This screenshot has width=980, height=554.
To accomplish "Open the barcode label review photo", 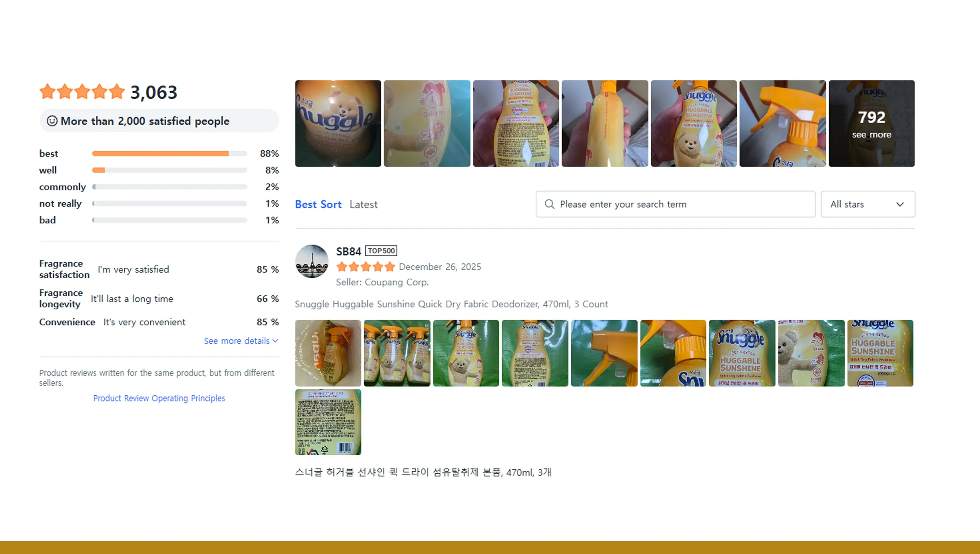I will [x=328, y=422].
